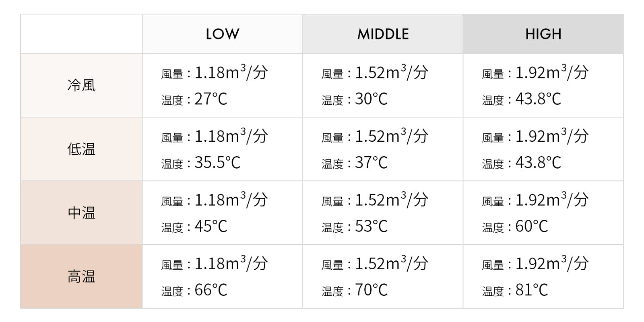Click the 60°C temperature value
644x322 pixels.
pyautogui.click(x=531, y=227)
